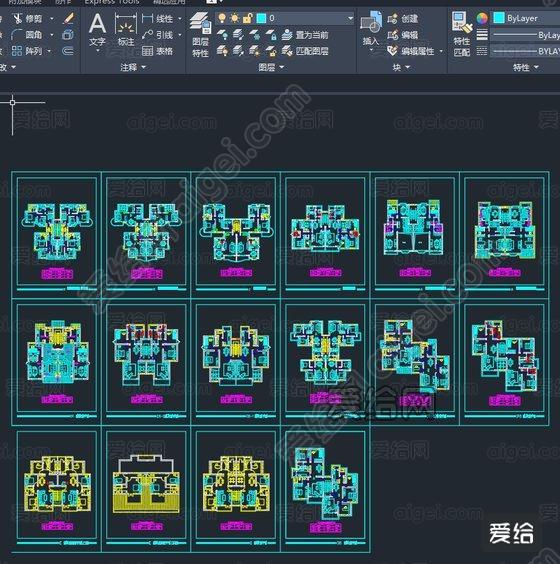Open the Text (文字) dropdown arrow
Image resolution: width=560 pixels, height=564 pixels.
pos(97,51)
